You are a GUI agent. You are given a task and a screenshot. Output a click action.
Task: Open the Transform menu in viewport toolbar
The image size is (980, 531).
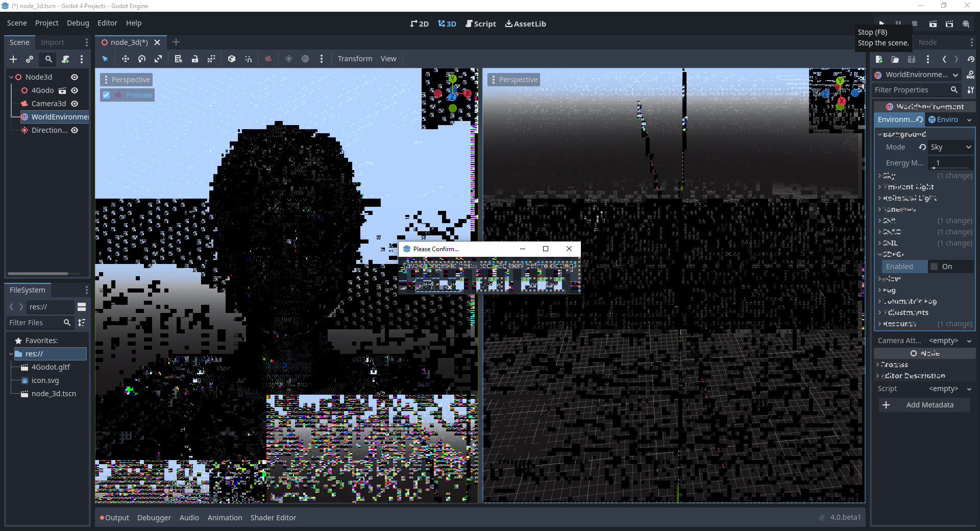[355, 59]
